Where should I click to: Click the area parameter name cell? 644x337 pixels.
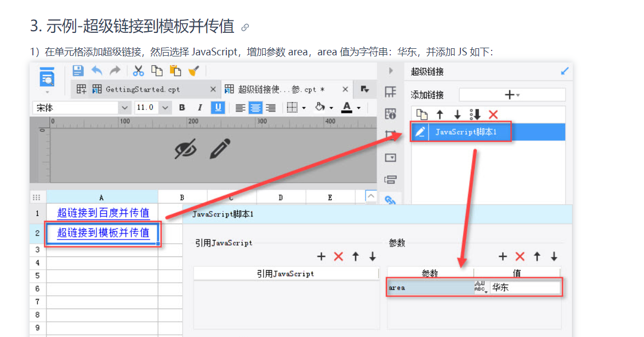(x=430, y=288)
